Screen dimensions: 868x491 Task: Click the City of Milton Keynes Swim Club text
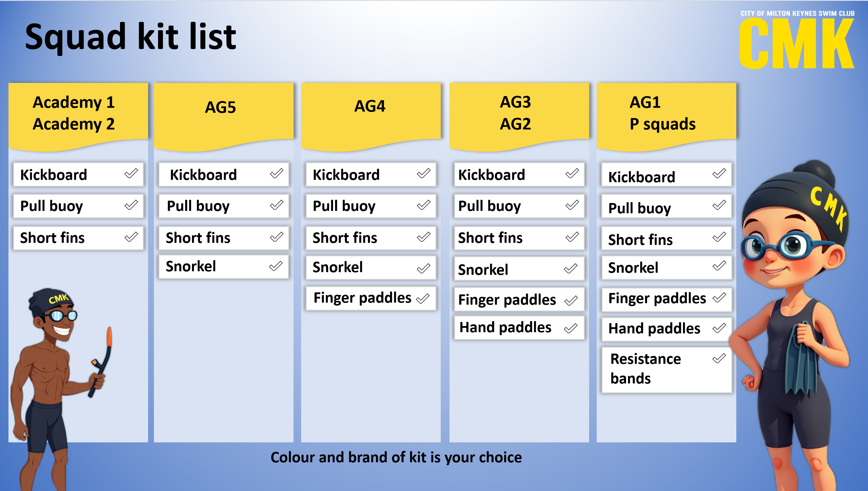(x=797, y=13)
